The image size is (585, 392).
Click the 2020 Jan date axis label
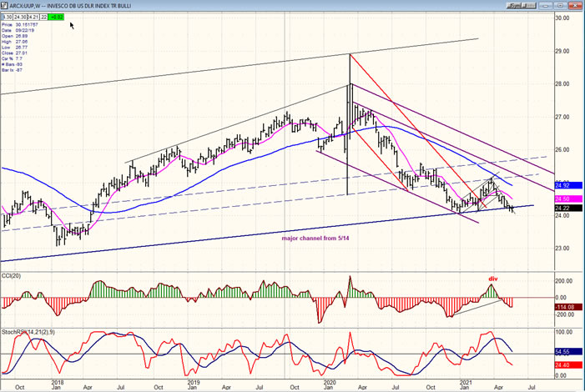tap(329, 385)
